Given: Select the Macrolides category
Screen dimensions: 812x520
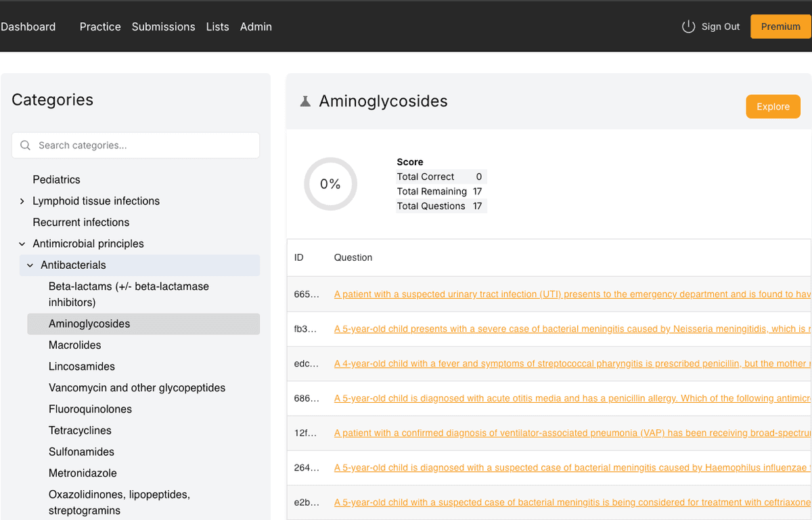Looking at the screenshot, I should (74, 345).
